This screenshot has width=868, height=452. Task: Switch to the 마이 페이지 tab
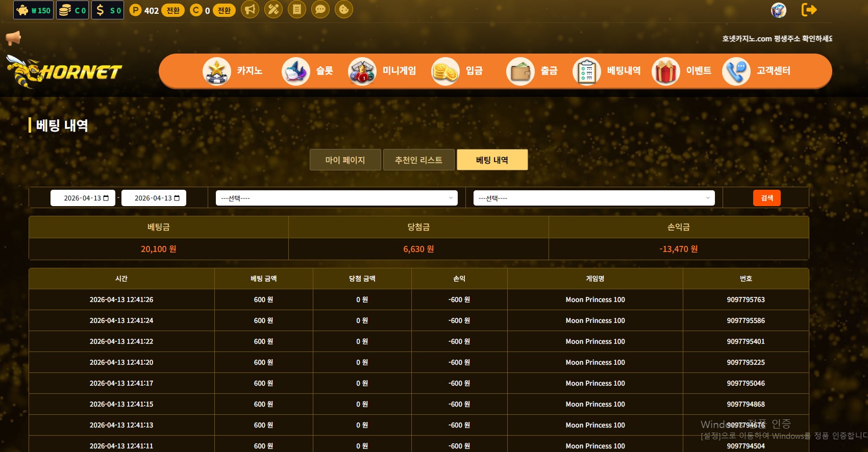(345, 160)
